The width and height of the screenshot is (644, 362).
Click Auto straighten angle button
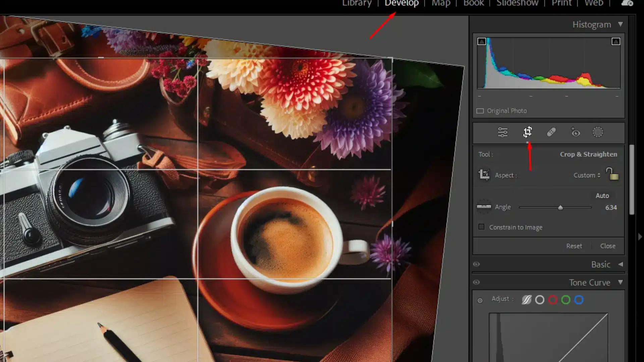click(602, 195)
